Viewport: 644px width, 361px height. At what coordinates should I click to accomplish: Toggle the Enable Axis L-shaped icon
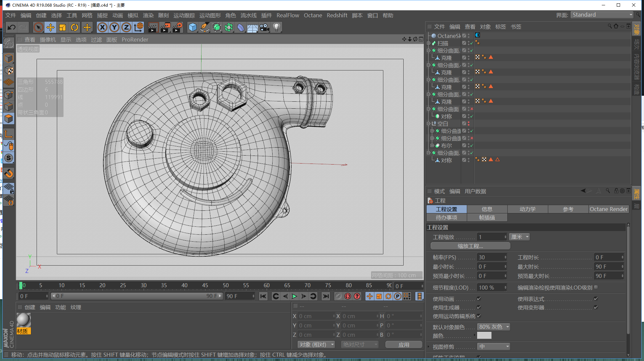tap(9, 134)
